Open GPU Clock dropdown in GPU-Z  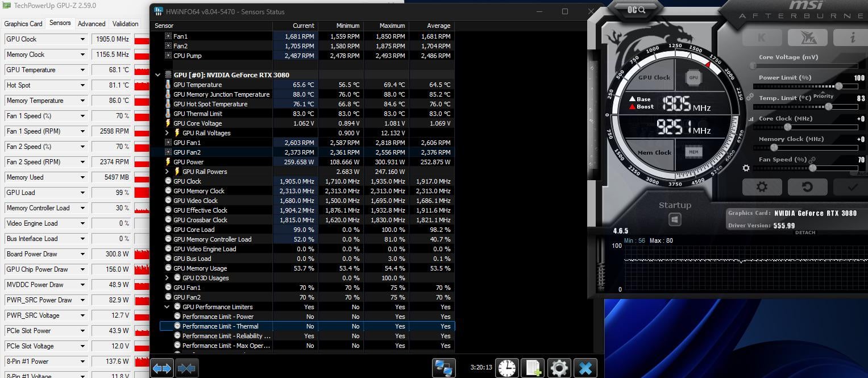[82, 39]
